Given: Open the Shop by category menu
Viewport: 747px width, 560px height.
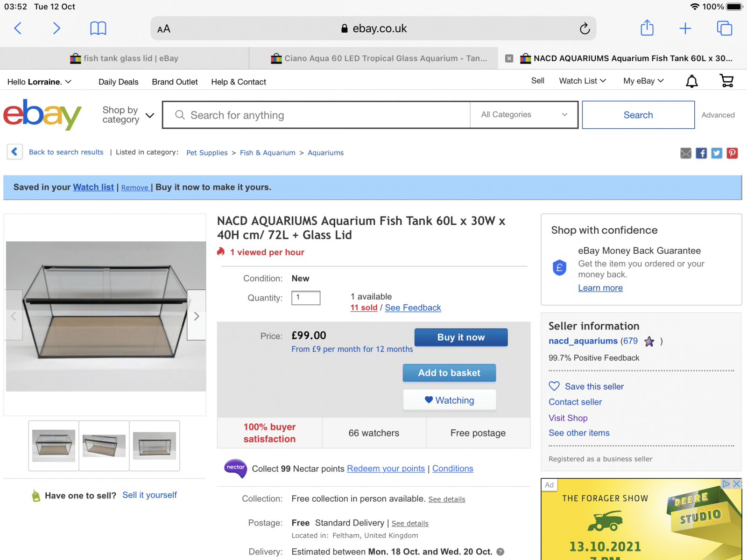Looking at the screenshot, I should [x=128, y=115].
